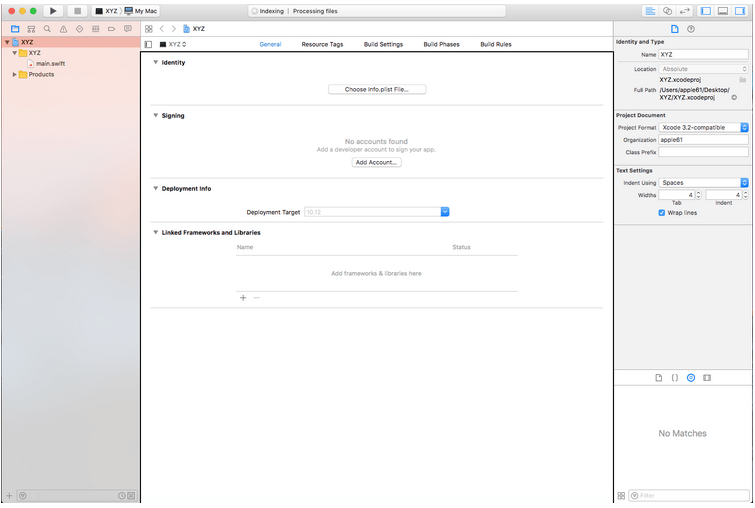Switch to the Assistant editor
Image resolution: width=755 pixels, height=508 pixels.
(667, 11)
